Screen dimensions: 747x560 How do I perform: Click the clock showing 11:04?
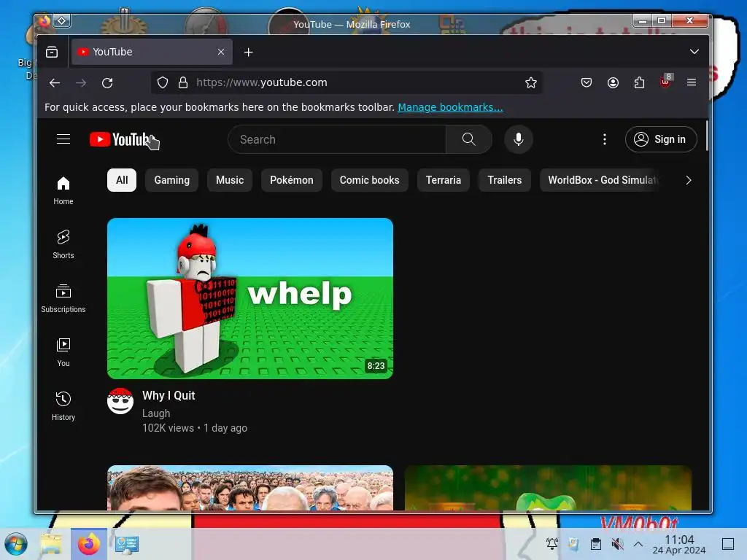click(x=679, y=544)
